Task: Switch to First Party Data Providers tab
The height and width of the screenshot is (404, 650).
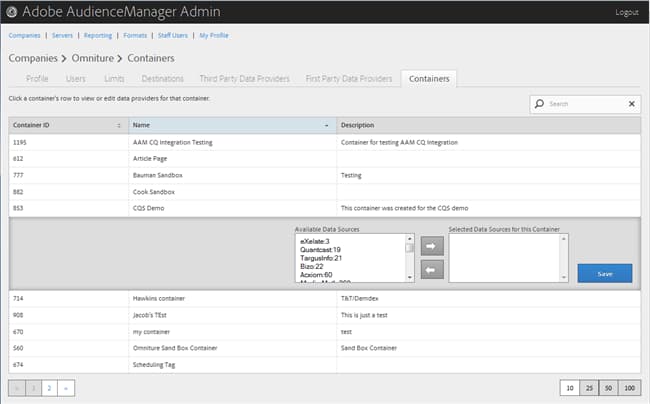Action: 349,79
